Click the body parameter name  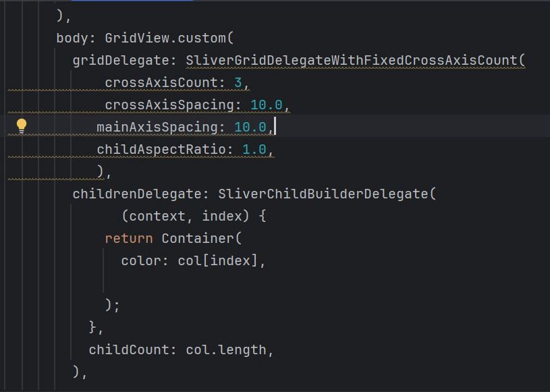click(x=72, y=38)
